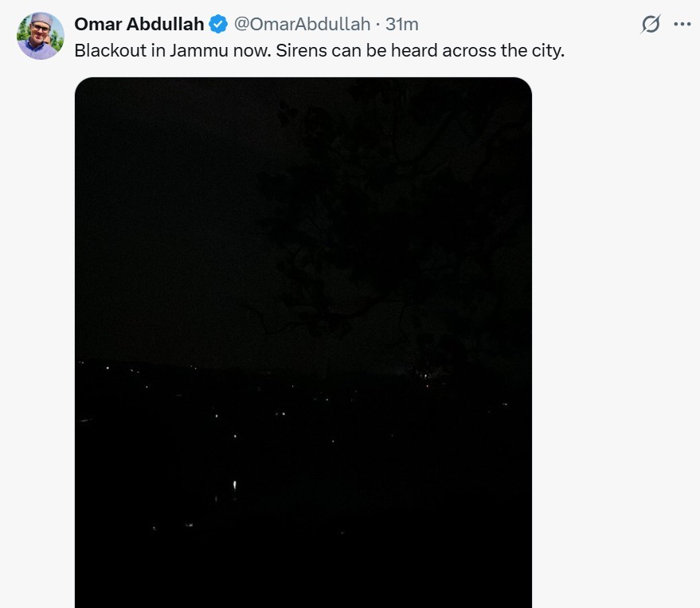The height and width of the screenshot is (608, 700).
Task: Click the brightest vertical light streak in photo
Action: pos(234,484)
